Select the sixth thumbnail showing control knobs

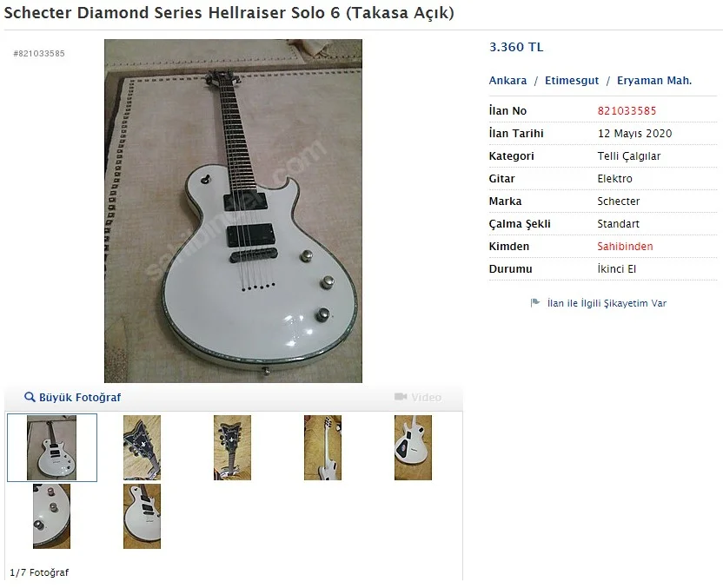(x=51, y=516)
